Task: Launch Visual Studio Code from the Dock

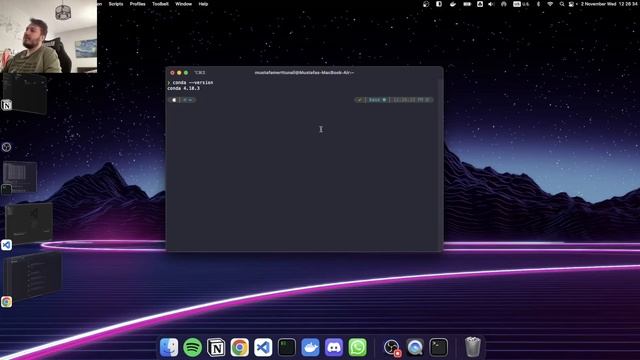Action: (x=263, y=347)
